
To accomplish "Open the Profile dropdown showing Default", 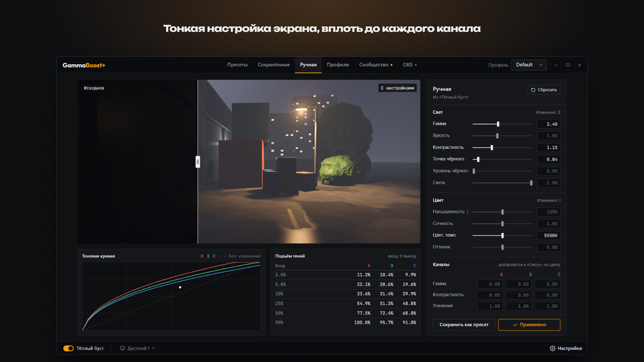I will point(529,65).
